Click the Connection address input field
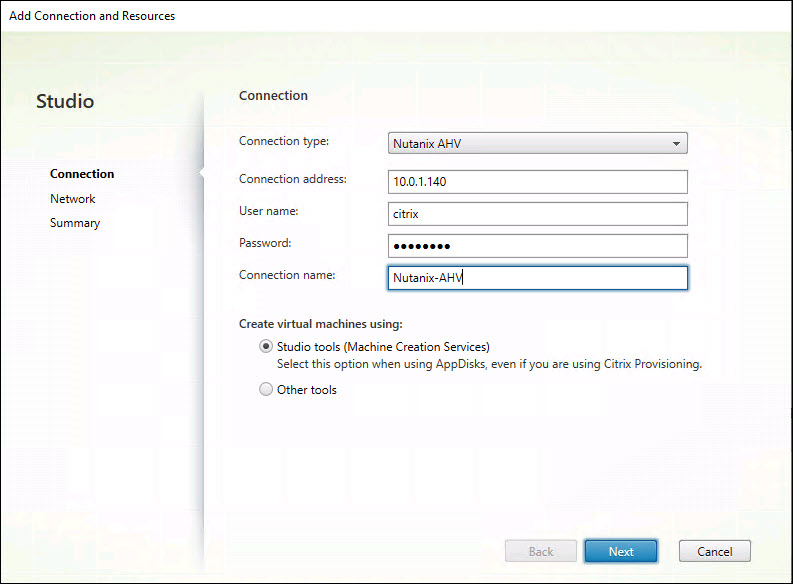Viewport: 793px width, 584px height. [x=537, y=181]
